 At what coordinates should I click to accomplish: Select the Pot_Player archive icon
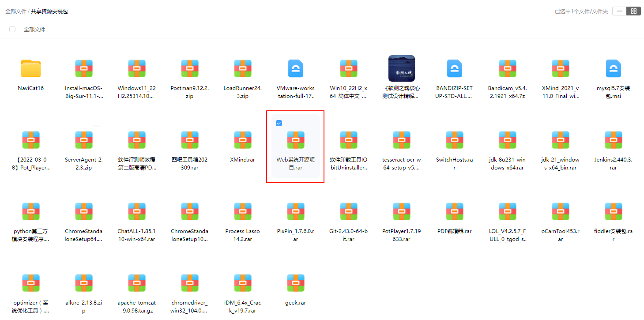coord(31,140)
